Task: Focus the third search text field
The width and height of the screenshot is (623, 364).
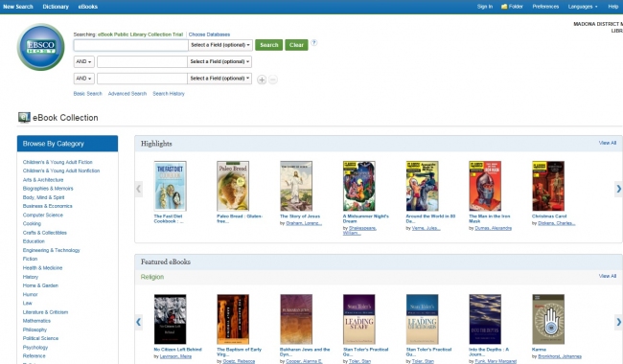Action: [x=142, y=79]
